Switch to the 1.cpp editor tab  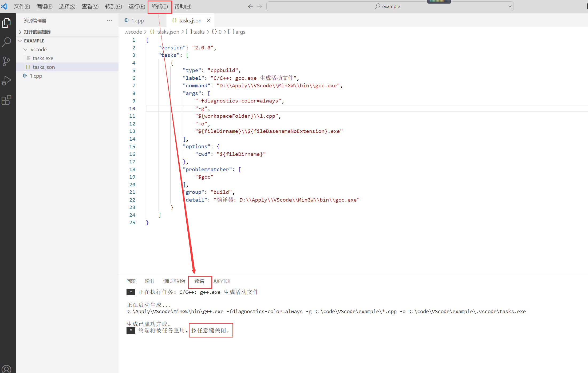(x=143, y=21)
